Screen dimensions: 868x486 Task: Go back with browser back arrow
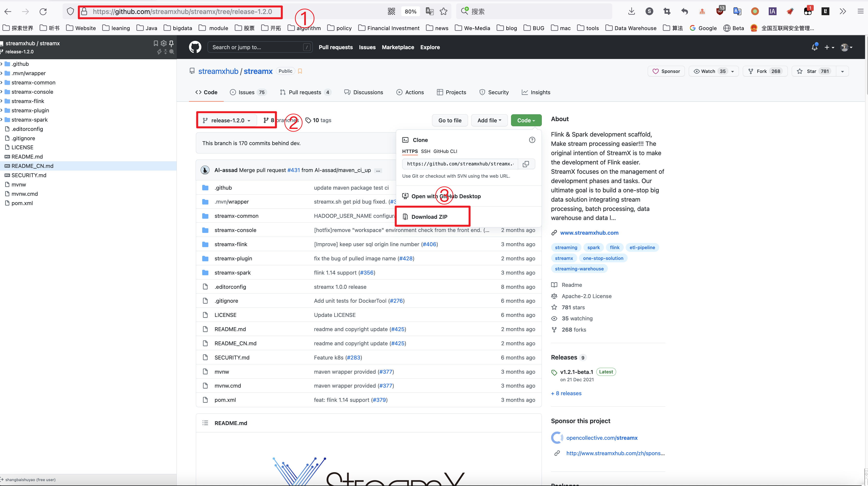coord(8,12)
